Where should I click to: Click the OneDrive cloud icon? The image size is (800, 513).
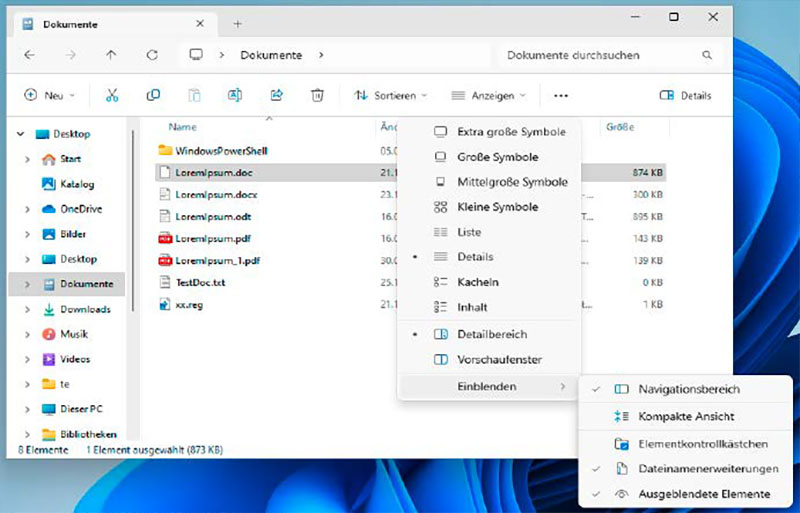coord(48,209)
